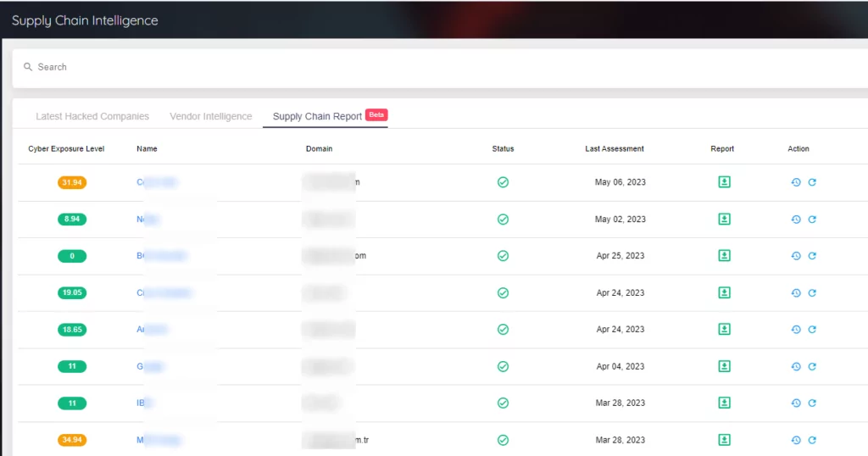Refresh assessment for the May 02, 2023 row

pos(812,220)
